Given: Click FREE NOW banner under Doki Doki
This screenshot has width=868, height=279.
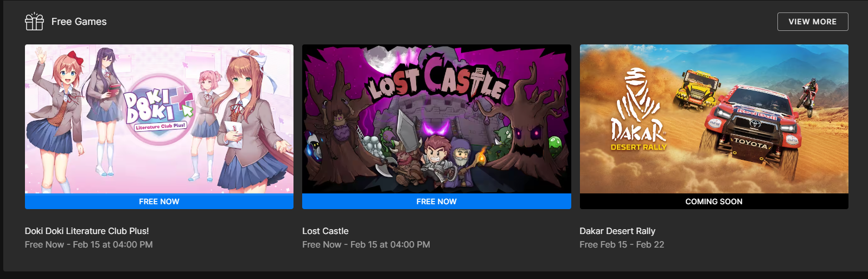Looking at the screenshot, I should 159,202.
